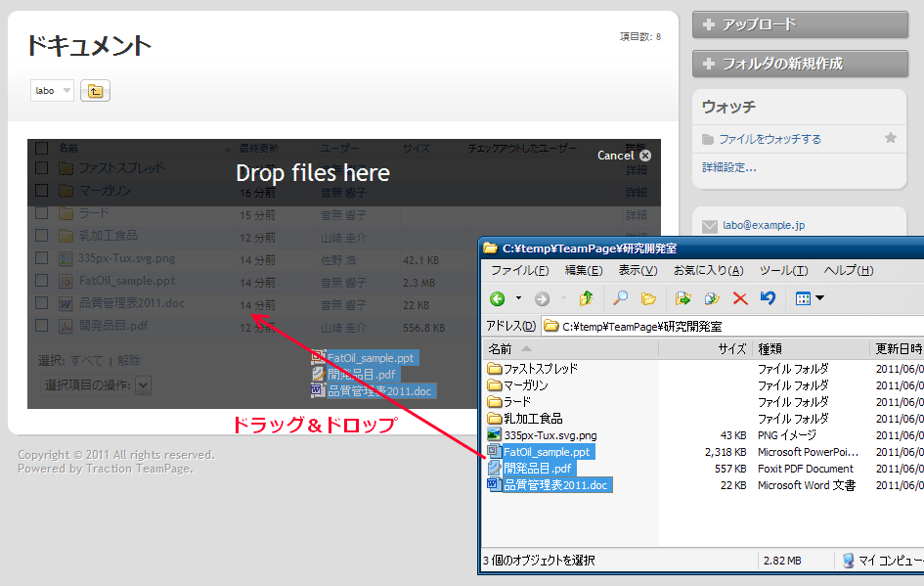Click the Copy To folder icon

click(x=712, y=299)
